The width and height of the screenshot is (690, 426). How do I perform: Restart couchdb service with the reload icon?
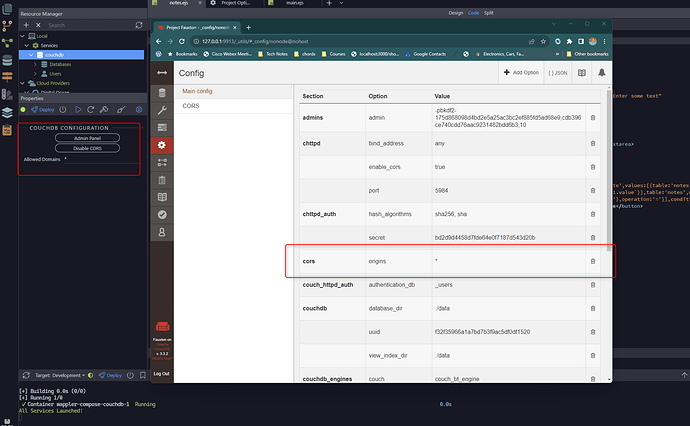click(91, 110)
